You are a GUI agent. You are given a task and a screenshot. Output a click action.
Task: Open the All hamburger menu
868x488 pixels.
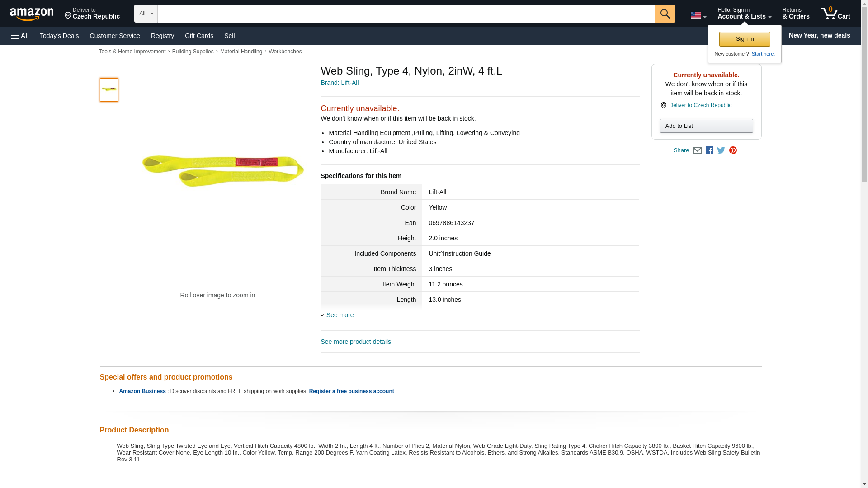coord(20,36)
